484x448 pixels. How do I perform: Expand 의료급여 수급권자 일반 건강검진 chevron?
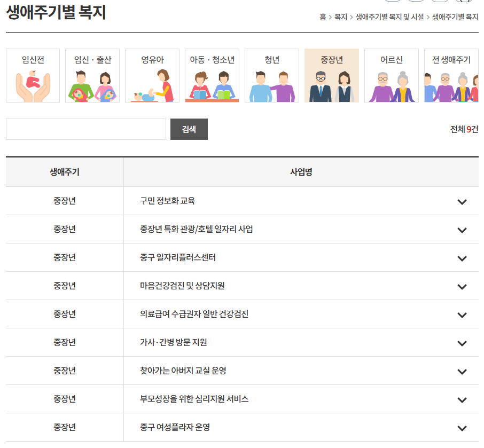click(462, 315)
